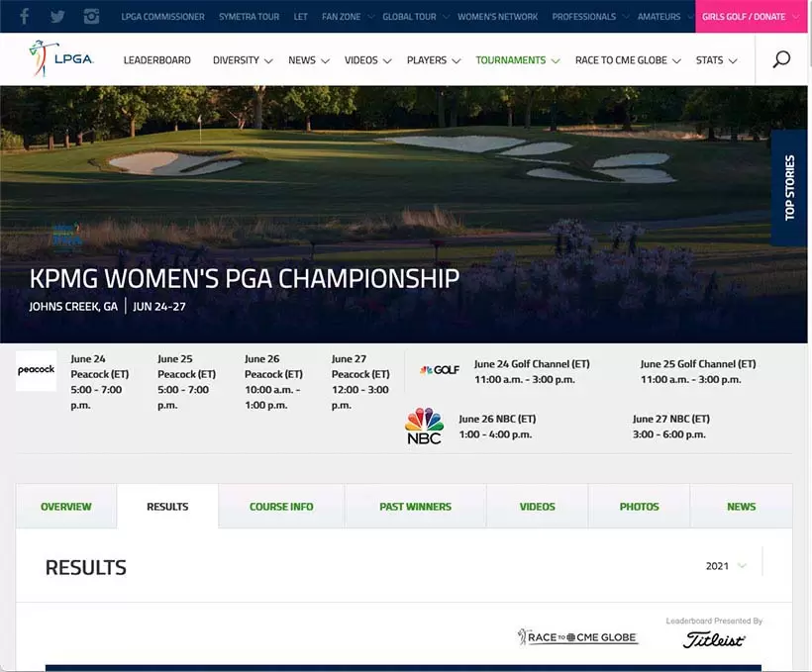The width and height of the screenshot is (812, 672).
Task: Switch to the Course Info tab
Action: click(281, 507)
